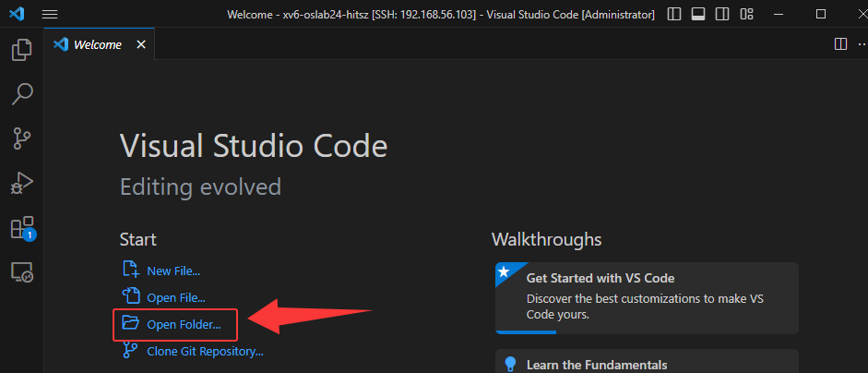Open the hamburger application menu
The image size is (868, 373).
pyautogui.click(x=50, y=15)
